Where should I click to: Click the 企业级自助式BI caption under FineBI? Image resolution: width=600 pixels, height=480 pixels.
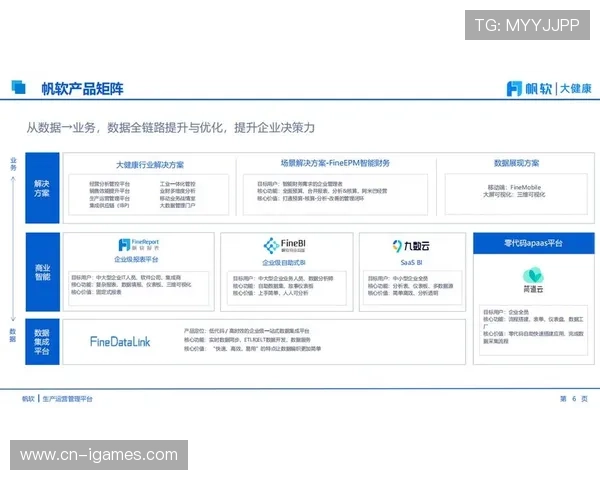[284, 263]
